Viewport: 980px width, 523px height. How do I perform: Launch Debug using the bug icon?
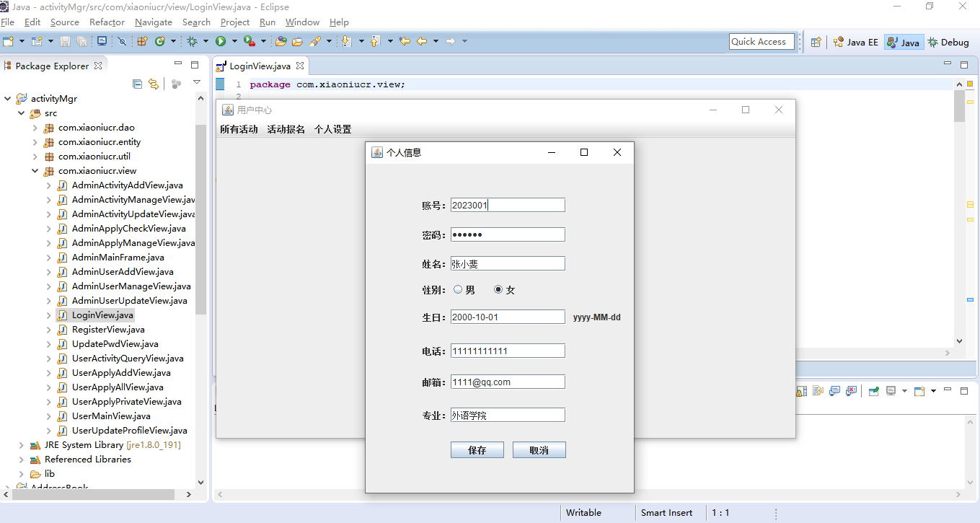(192, 41)
